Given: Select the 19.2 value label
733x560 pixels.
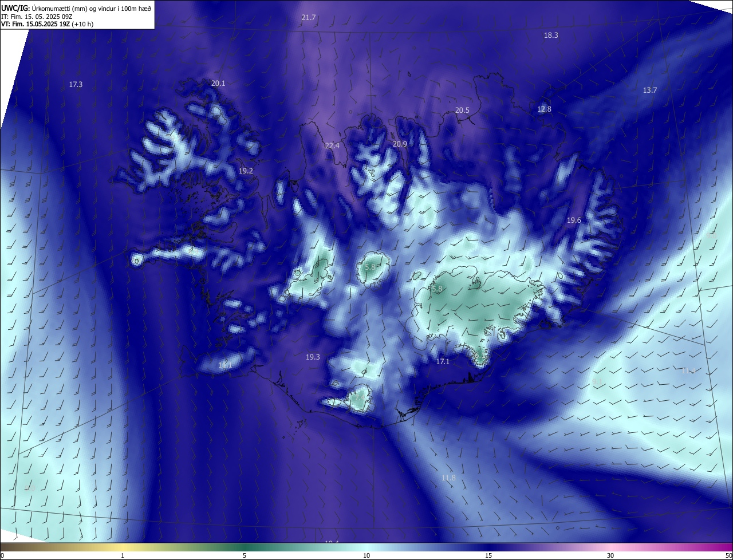Looking at the screenshot, I should coord(246,171).
